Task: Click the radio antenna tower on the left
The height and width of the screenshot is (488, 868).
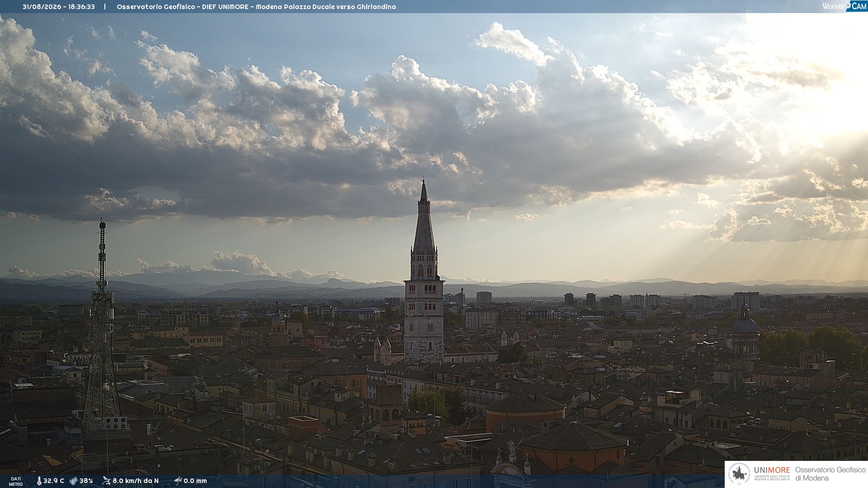Action: click(102, 325)
